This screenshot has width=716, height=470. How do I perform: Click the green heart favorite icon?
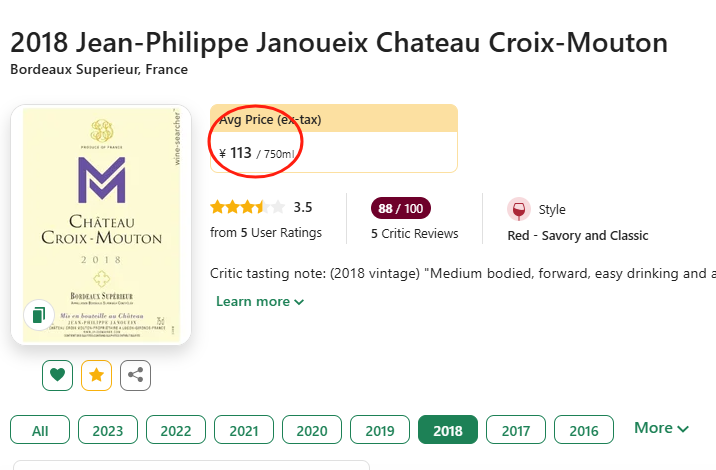click(x=58, y=375)
